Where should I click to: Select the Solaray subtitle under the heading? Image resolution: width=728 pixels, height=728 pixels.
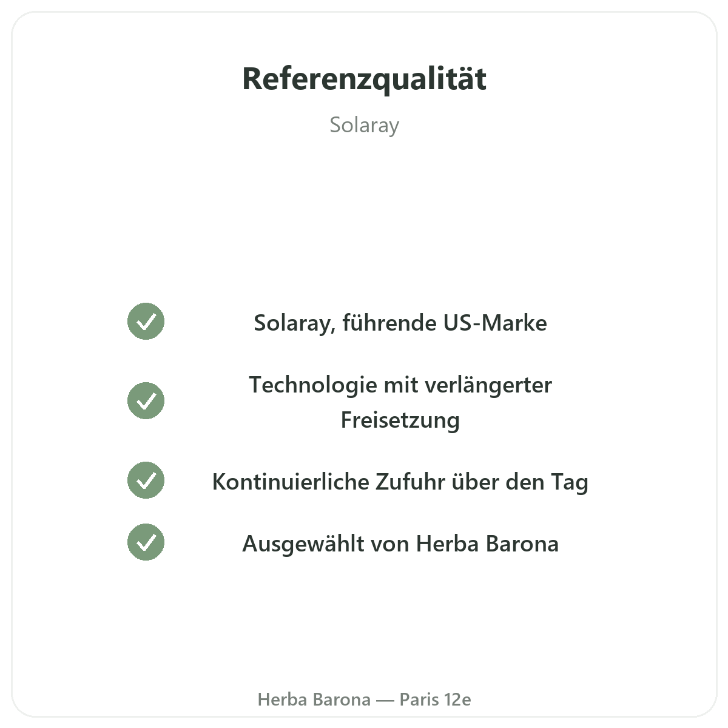[x=364, y=125]
